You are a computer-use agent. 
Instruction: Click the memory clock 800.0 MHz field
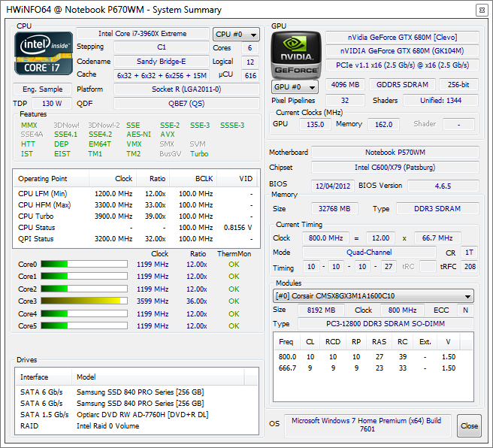[325, 238]
